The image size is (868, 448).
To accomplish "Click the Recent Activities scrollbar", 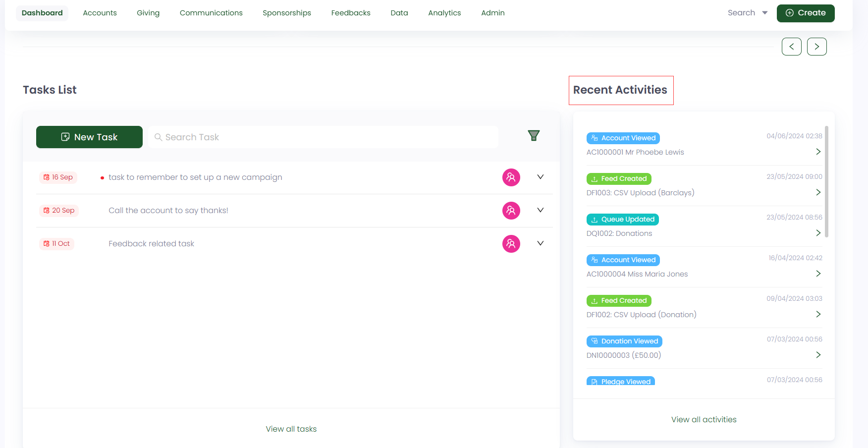I will [826, 181].
